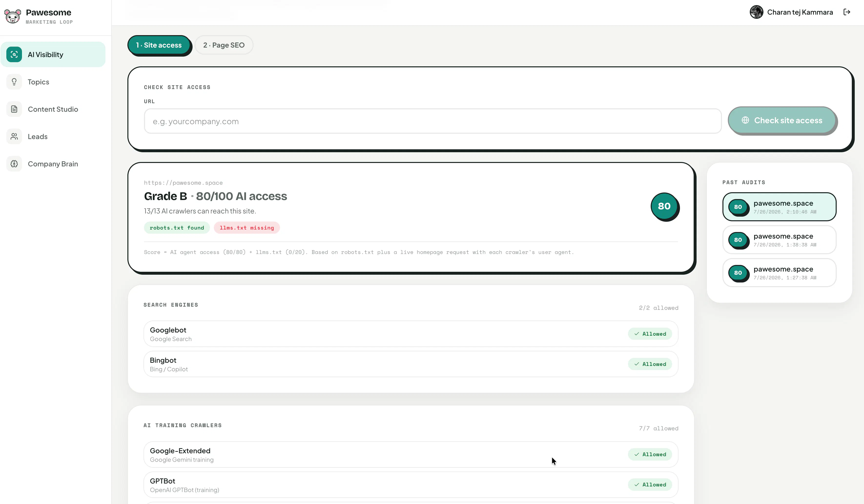The width and height of the screenshot is (864, 504).
Task: Click the robots.txt found tag
Action: (x=177, y=228)
